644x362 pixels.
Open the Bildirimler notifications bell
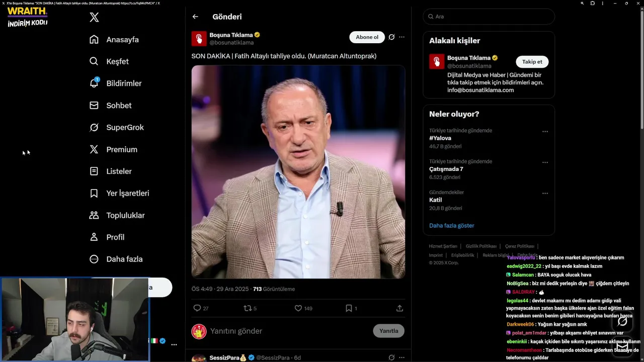coord(94,83)
